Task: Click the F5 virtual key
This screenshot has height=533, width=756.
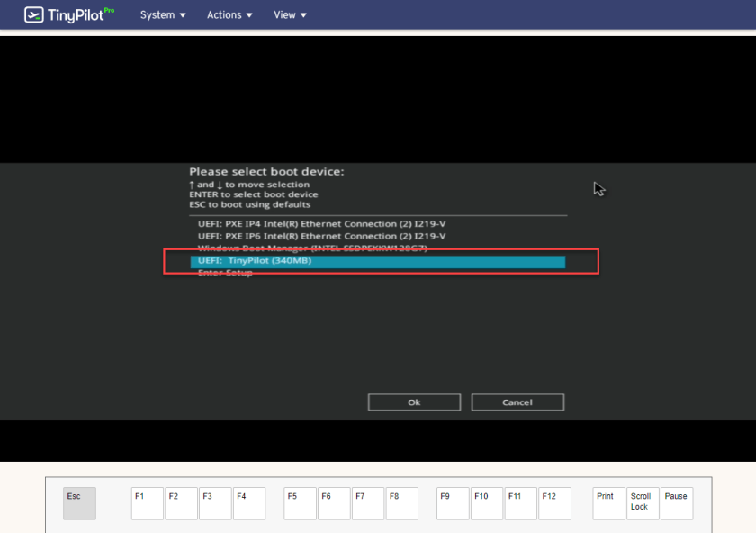Action: point(300,503)
